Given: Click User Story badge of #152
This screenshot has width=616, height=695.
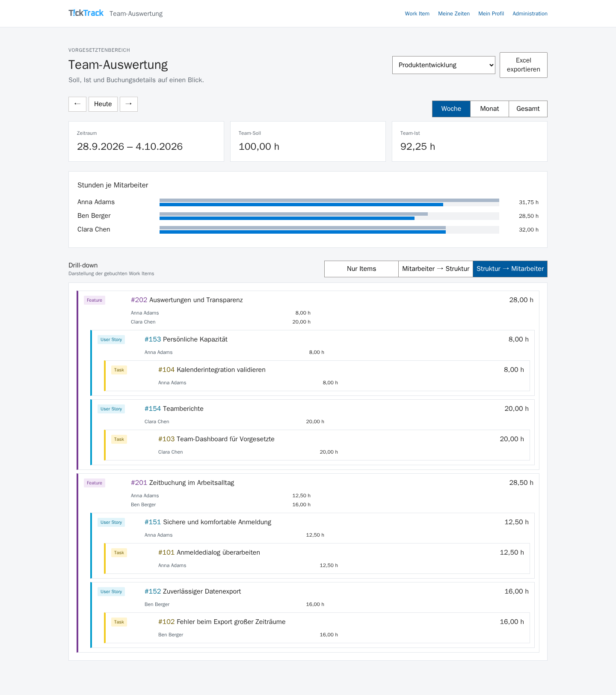Looking at the screenshot, I should 111,592.
